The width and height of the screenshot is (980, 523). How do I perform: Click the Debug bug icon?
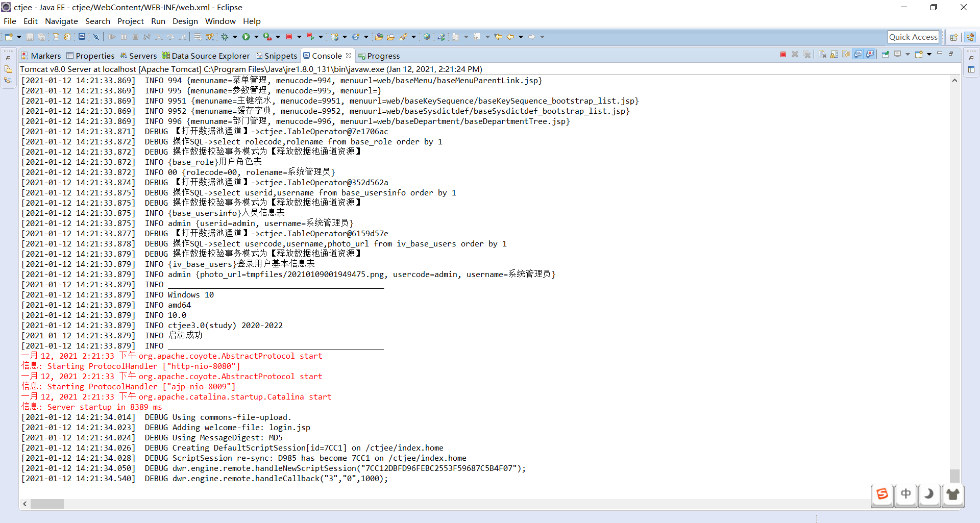pos(225,37)
